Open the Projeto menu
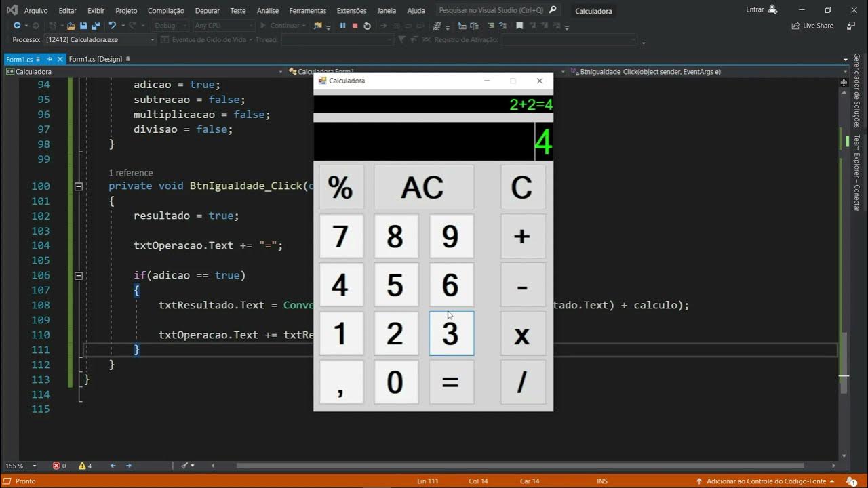This screenshot has width=868, height=488. click(126, 10)
